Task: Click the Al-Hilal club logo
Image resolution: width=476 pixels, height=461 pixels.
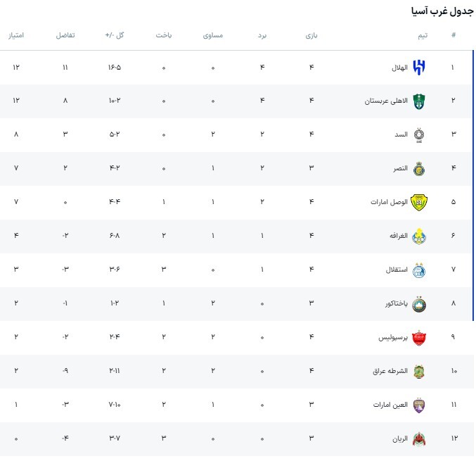Action: (x=419, y=68)
